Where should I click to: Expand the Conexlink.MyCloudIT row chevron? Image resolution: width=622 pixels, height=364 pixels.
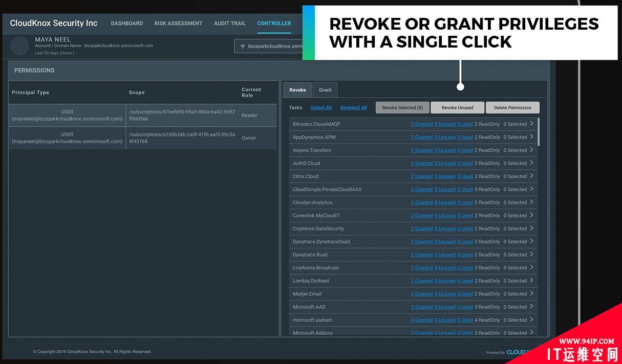(532, 215)
